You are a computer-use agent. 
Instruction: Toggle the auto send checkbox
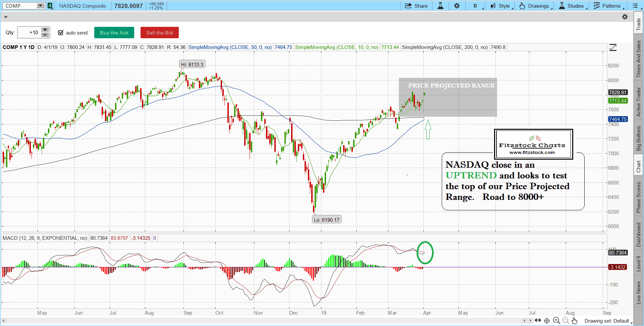[x=61, y=33]
